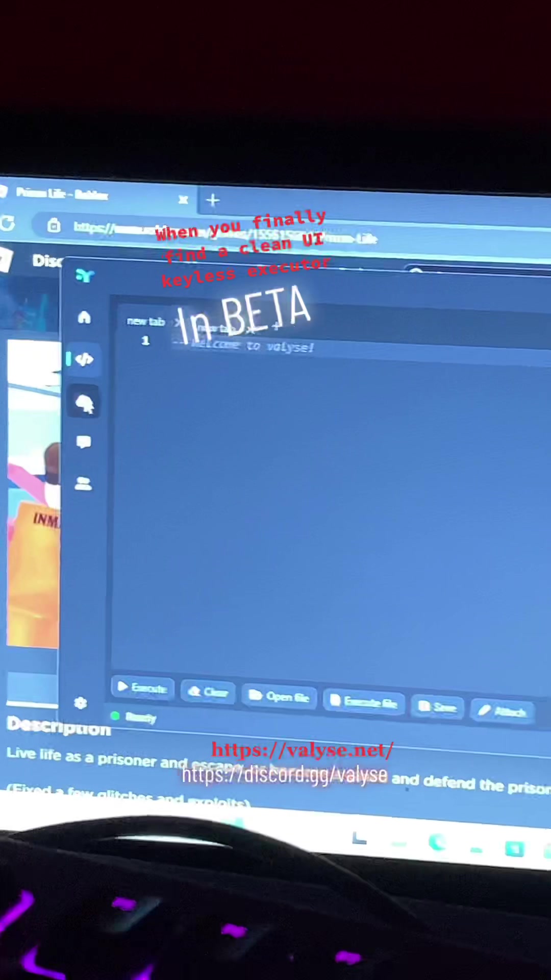Click the Execute file button
The height and width of the screenshot is (980, 551).
click(x=363, y=702)
